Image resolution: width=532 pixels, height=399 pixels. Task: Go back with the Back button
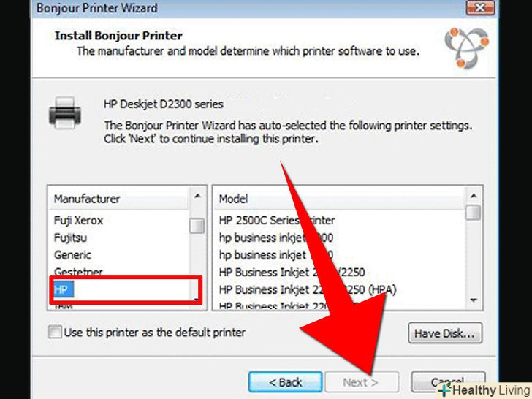point(285,382)
